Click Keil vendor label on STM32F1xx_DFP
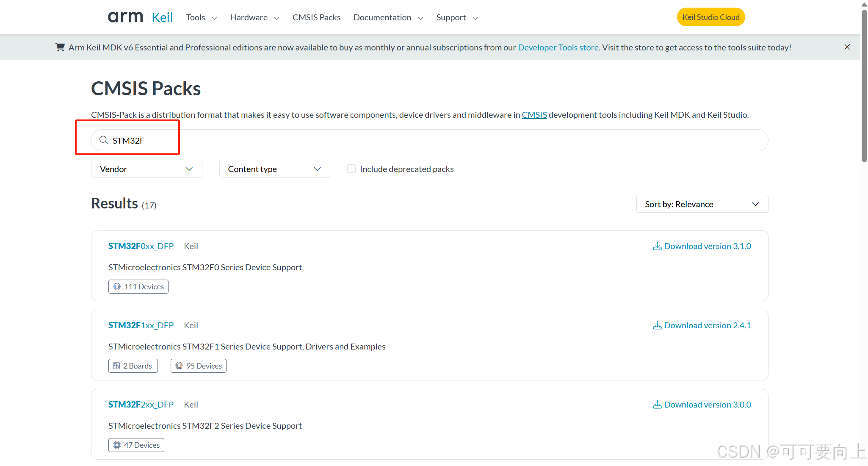Screen dimensions: 868x466 pos(191,325)
